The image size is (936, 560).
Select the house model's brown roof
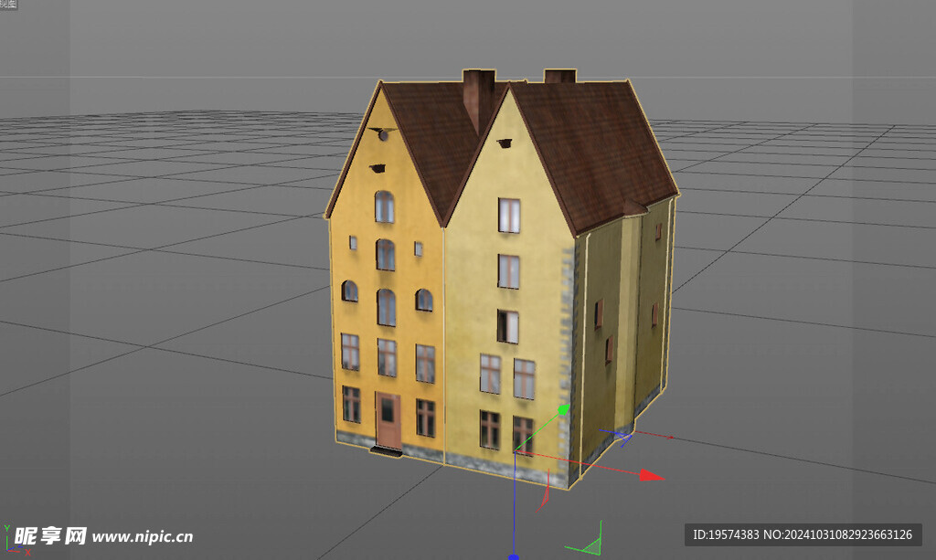(591, 149)
